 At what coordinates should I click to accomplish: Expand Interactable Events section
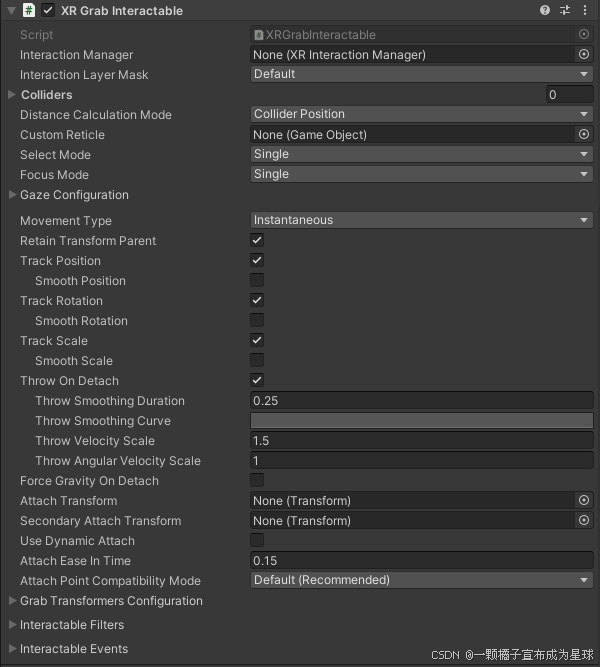[x=12, y=648]
